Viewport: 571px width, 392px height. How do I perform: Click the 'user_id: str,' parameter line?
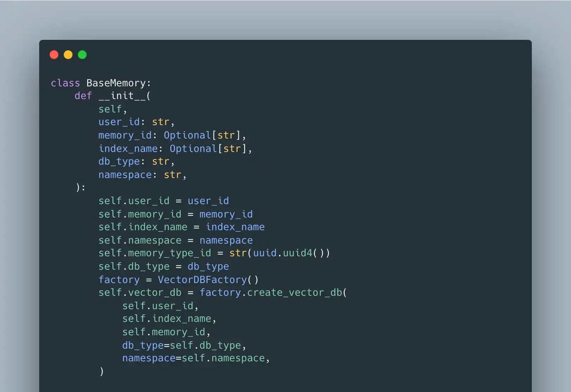tap(137, 122)
